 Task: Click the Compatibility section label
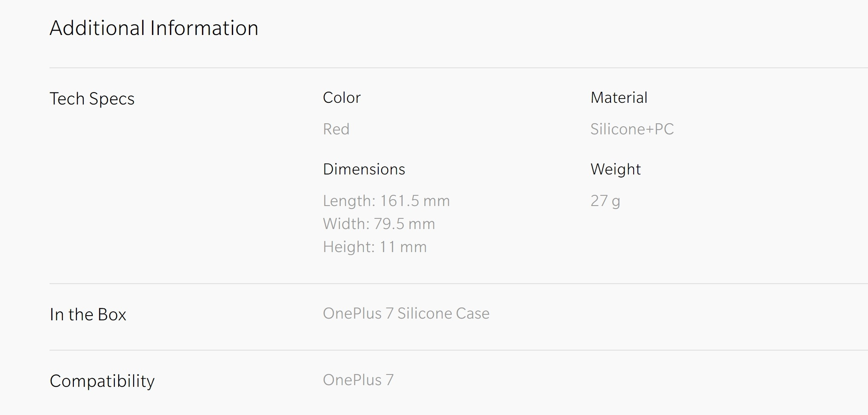click(x=102, y=381)
